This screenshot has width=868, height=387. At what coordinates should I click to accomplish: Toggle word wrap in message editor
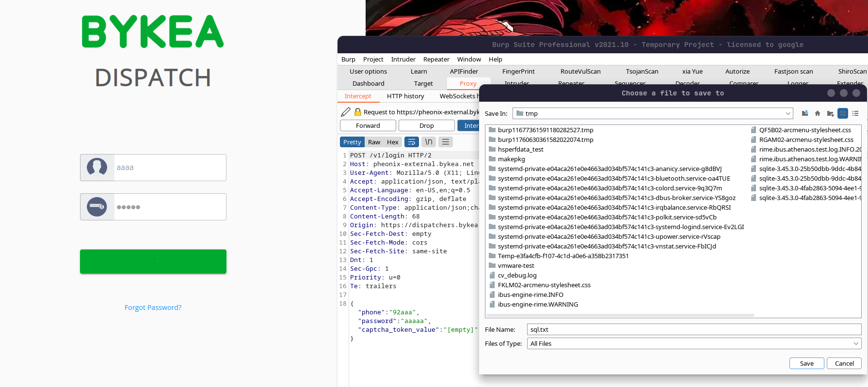pyautogui.click(x=412, y=142)
